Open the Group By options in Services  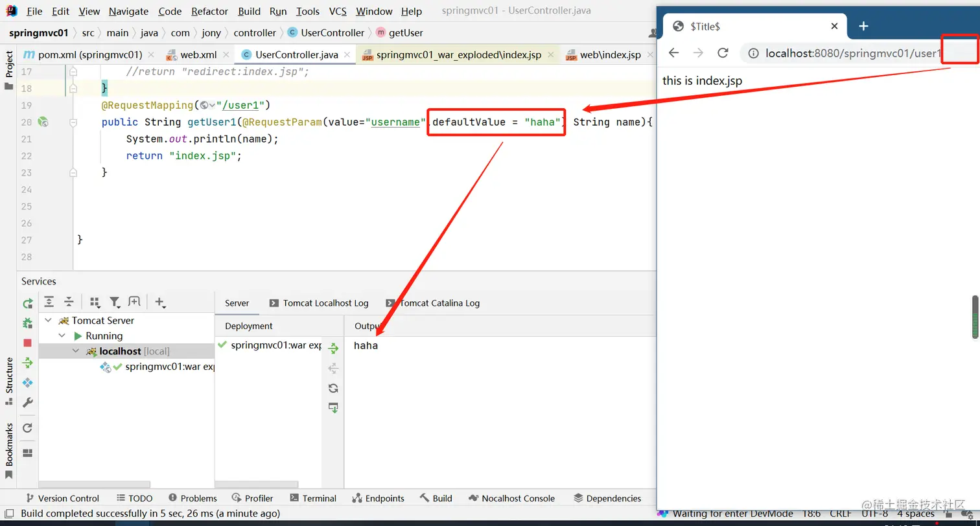(95, 302)
